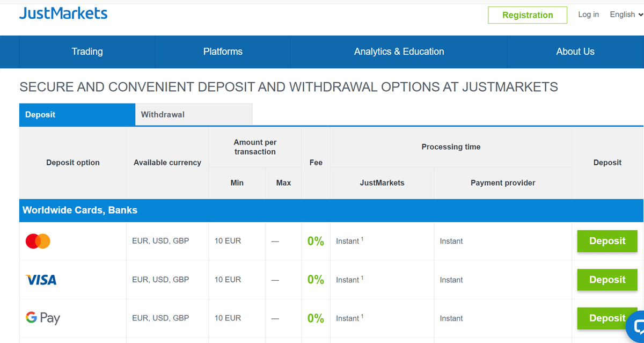Image resolution: width=644 pixels, height=343 pixels.
Task: Click the page heading about deposit options
Action: tap(289, 87)
